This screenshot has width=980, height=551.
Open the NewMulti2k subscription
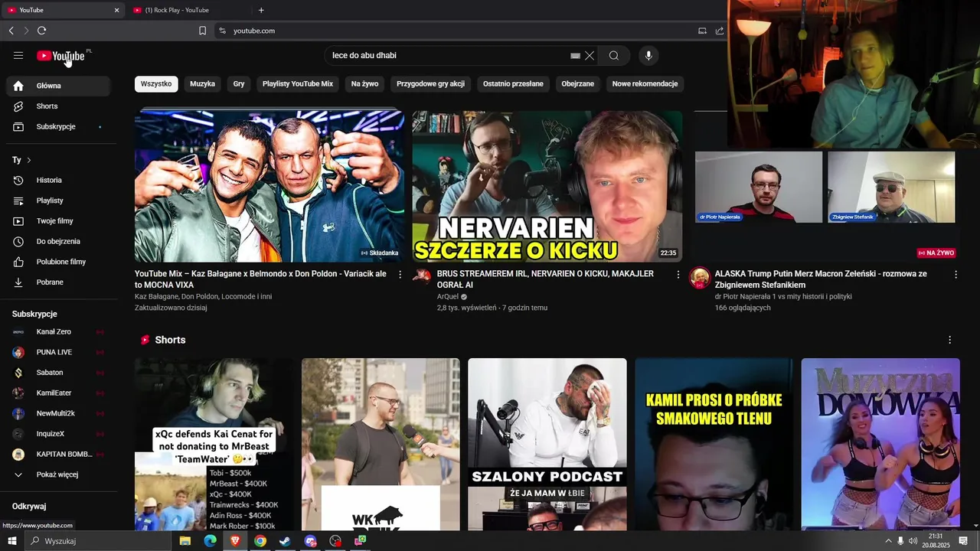point(58,413)
